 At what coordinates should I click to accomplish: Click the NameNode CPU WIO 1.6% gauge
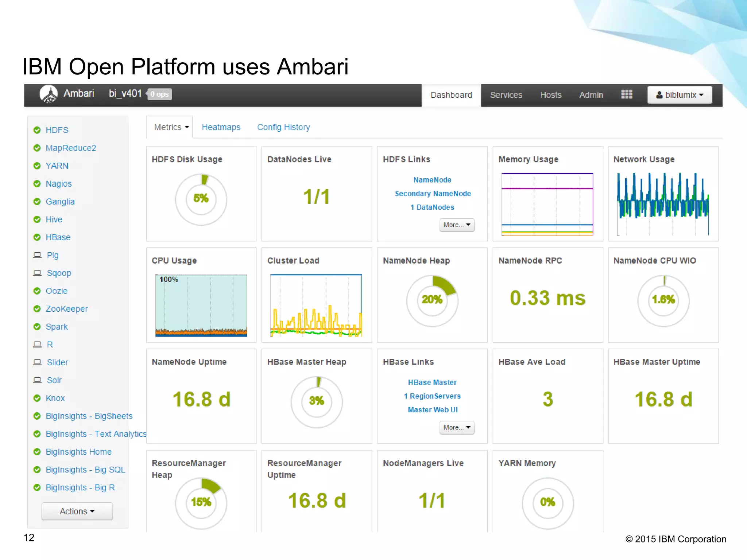663,300
